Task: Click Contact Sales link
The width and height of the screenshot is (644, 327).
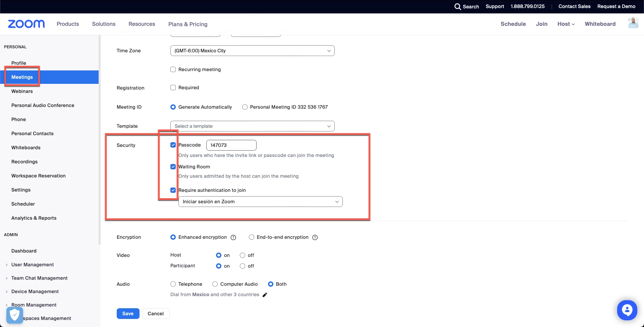Action: coord(574,6)
